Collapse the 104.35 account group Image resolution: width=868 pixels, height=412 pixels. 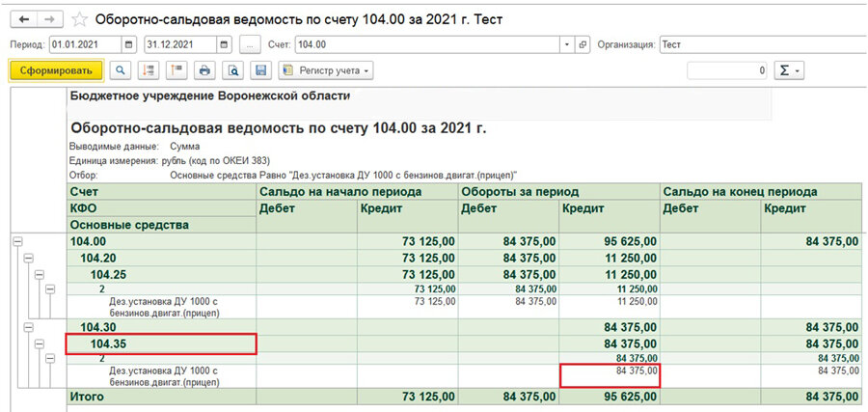click(x=40, y=343)
